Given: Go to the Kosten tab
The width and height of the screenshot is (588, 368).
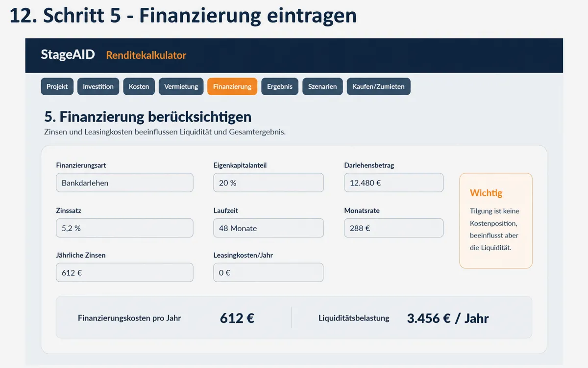Looking at the screenshot, I should (139, 86).
